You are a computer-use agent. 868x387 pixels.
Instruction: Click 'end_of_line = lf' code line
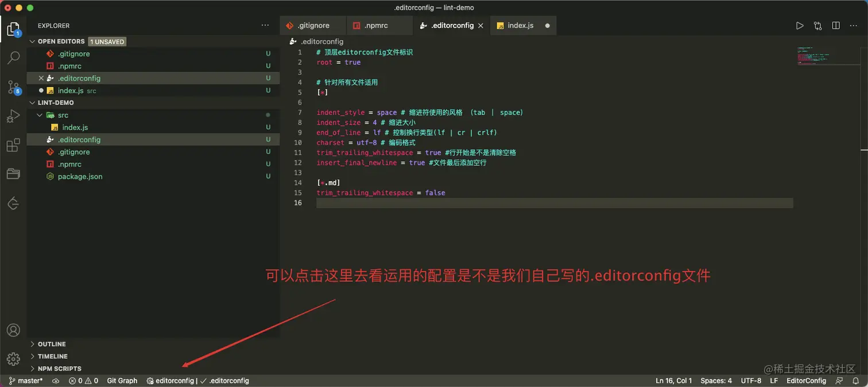coord(348,133)
